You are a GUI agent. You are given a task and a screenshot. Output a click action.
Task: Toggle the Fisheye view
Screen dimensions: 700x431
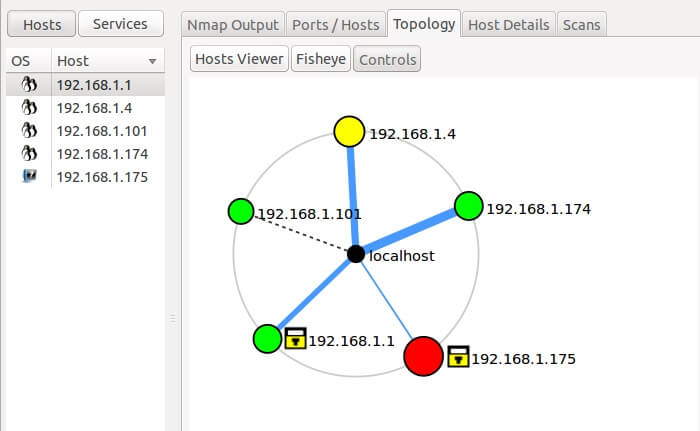point(320,60)
